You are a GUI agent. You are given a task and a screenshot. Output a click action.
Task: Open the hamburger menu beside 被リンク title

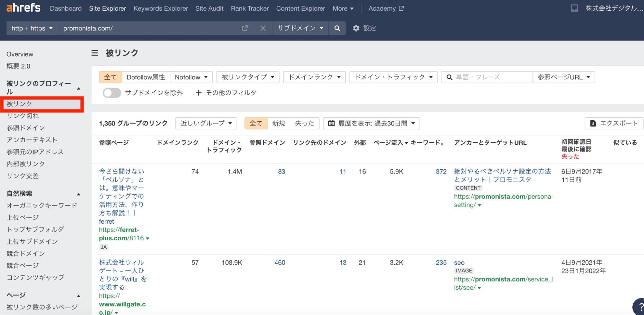pos(95,53)
